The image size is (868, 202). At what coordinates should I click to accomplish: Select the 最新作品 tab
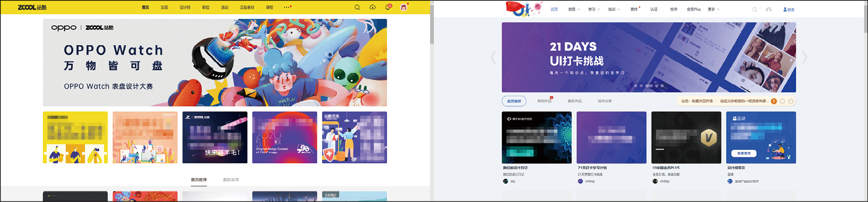click(x=575, y=101)
